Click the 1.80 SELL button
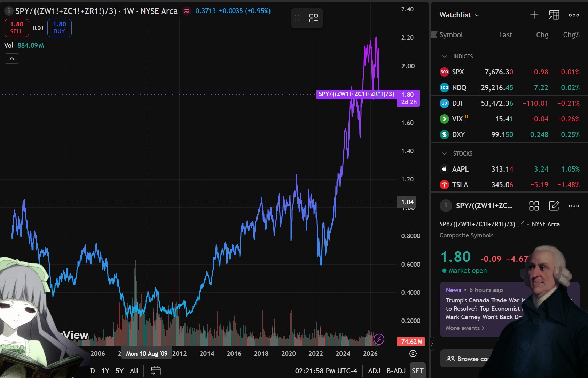This screenshot has width=588, height=378. pos(17,28)
